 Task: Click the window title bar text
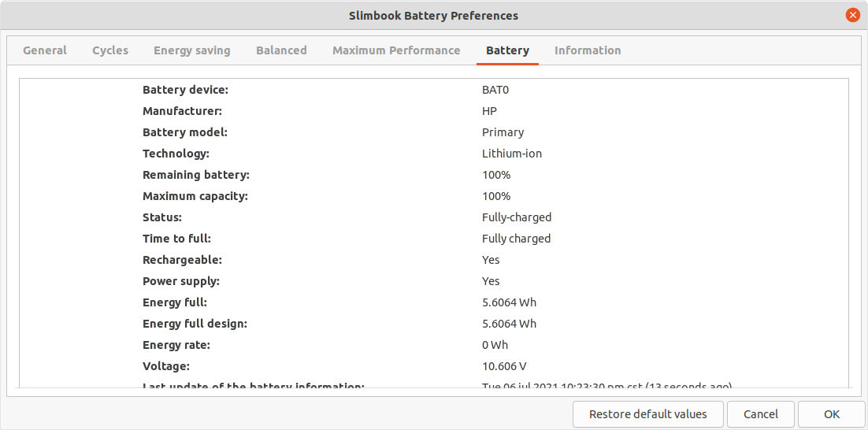433,16
